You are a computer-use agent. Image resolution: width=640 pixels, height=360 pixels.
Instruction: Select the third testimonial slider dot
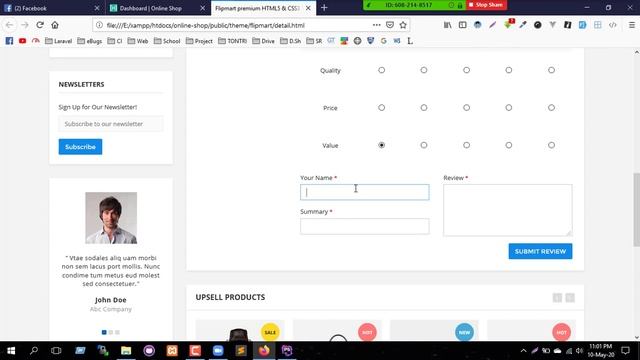117,332
